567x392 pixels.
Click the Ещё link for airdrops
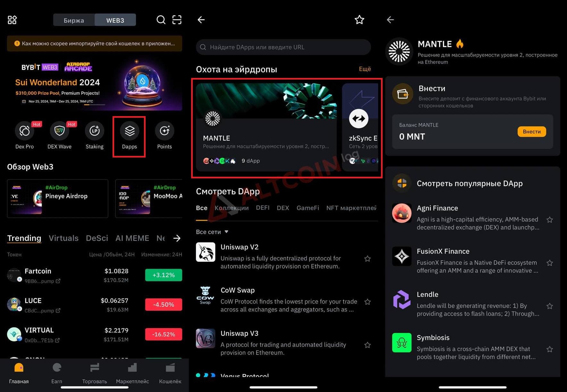365,69
